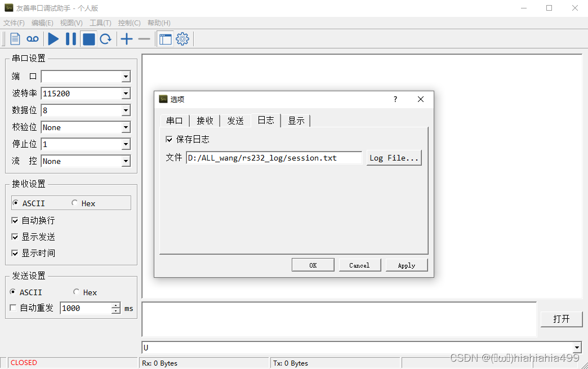588x369 pixels.
Task: Click the help question mark in 选项 dialog
Action: coord(395,99)
